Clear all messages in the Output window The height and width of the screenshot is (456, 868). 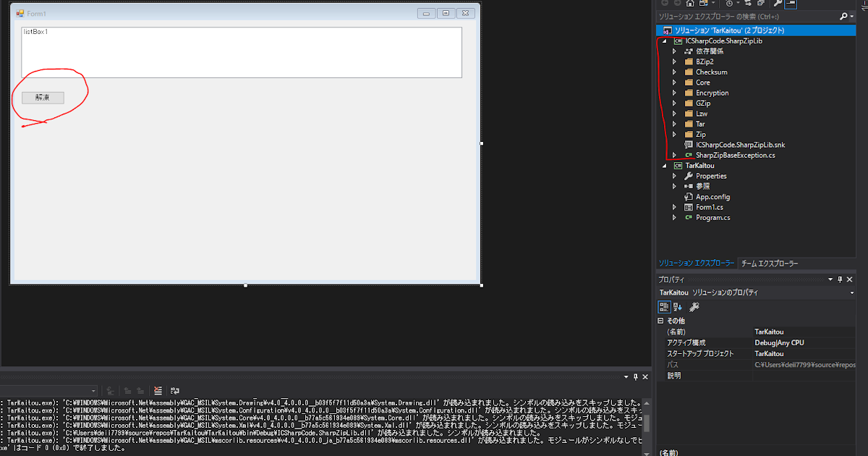(x=158, y=391)
